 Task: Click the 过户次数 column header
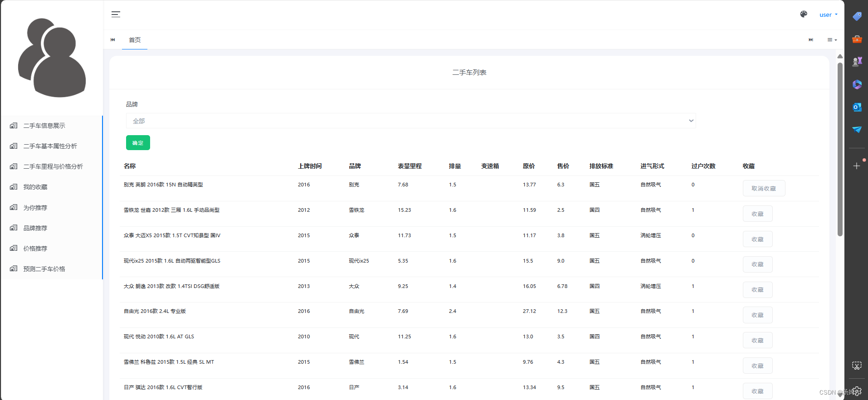pyautogui.click(x=703, y=166)
